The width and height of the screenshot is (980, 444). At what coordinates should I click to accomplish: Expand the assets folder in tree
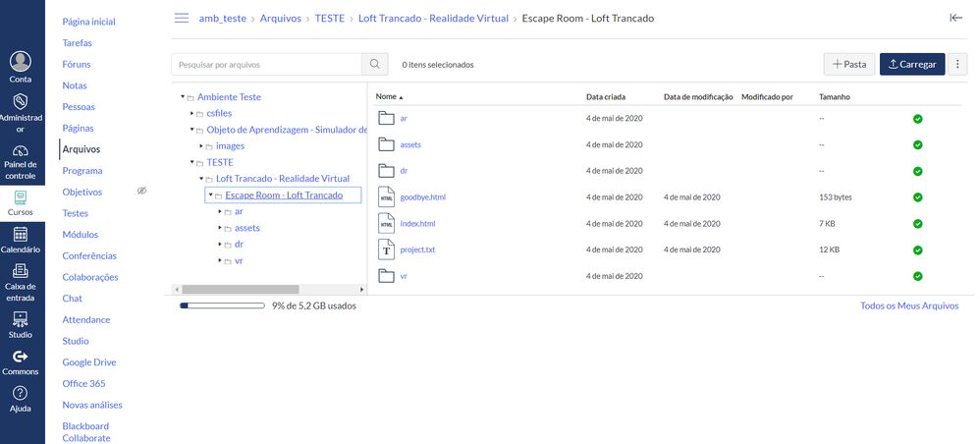coord(221,228)
